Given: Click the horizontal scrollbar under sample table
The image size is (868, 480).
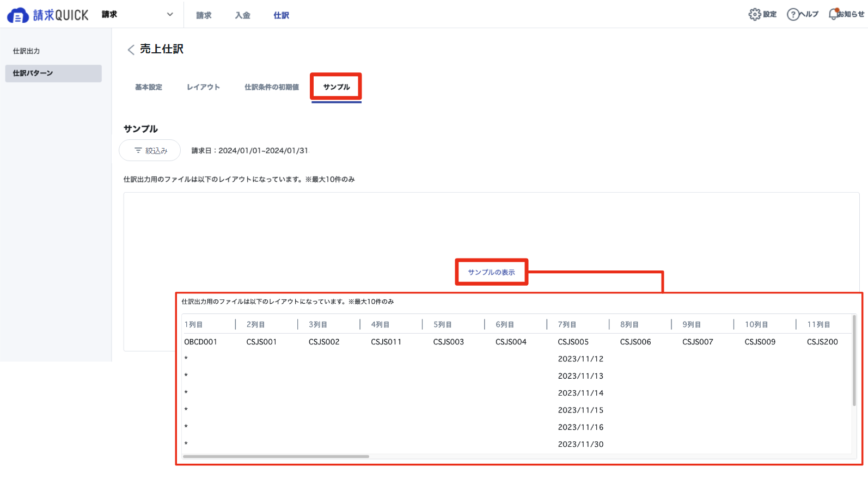Looking at the screenshot, I should 276,457.
